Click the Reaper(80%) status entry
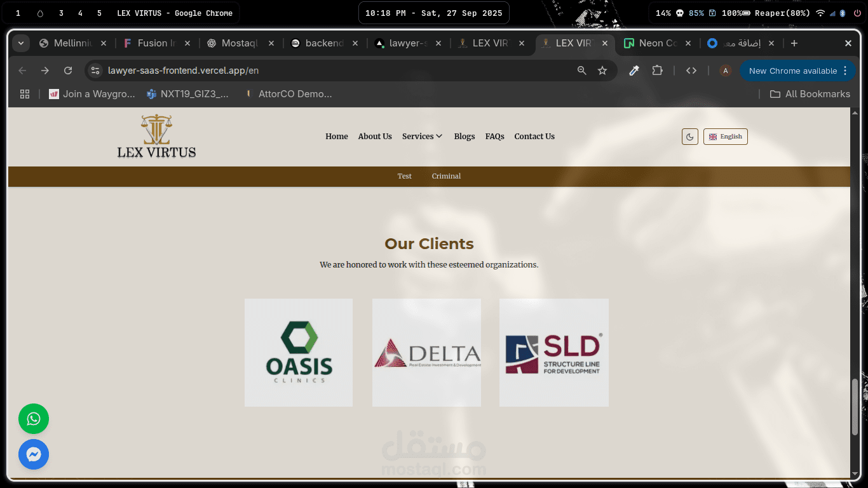The width and height of the screenshot is (868, 488). (x=782, y=13)
